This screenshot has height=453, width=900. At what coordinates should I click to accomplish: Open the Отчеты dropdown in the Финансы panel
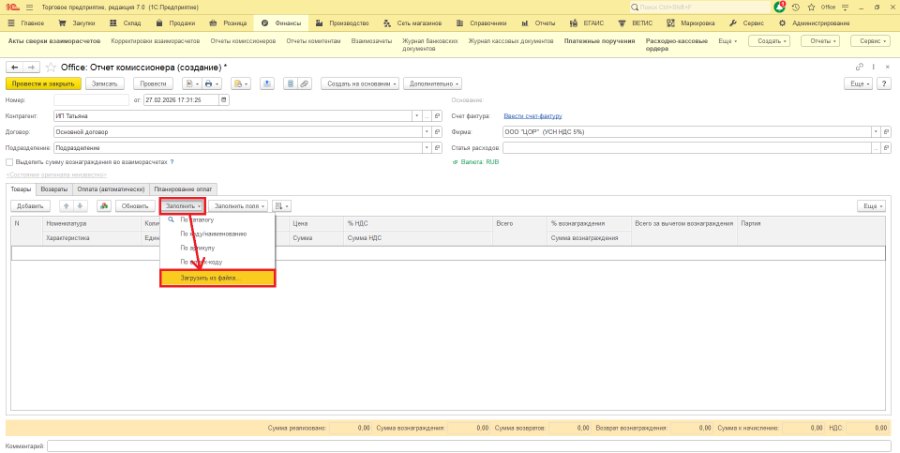click(820, 41)
